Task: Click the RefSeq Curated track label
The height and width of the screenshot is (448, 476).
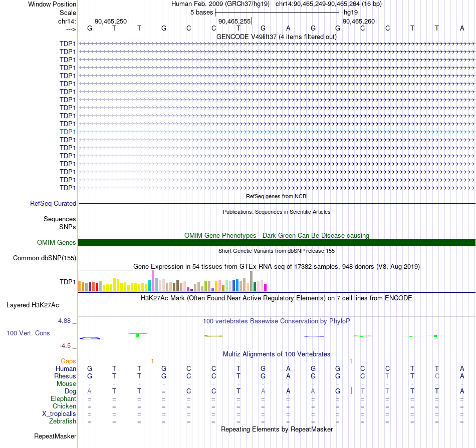Action: click(x=53, y=204)
